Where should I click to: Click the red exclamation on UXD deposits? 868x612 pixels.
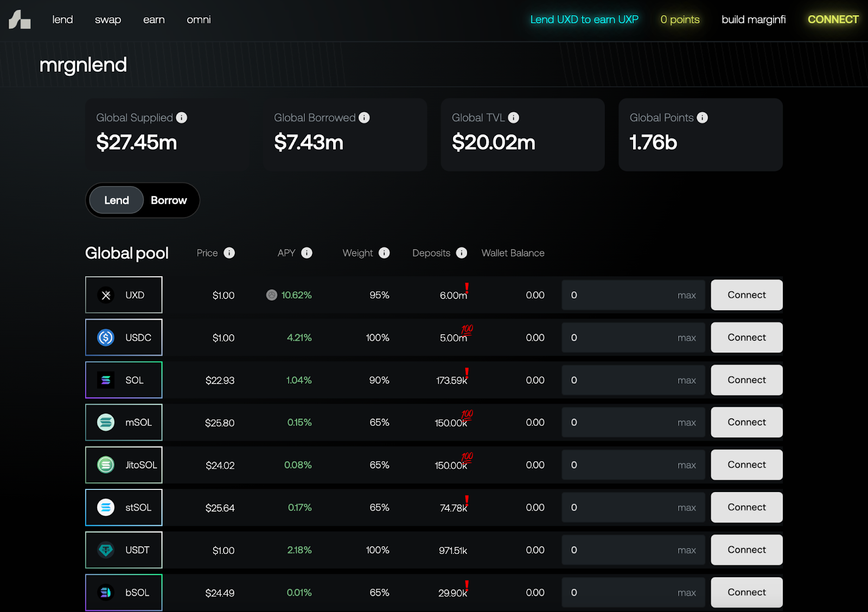[467, 289]
